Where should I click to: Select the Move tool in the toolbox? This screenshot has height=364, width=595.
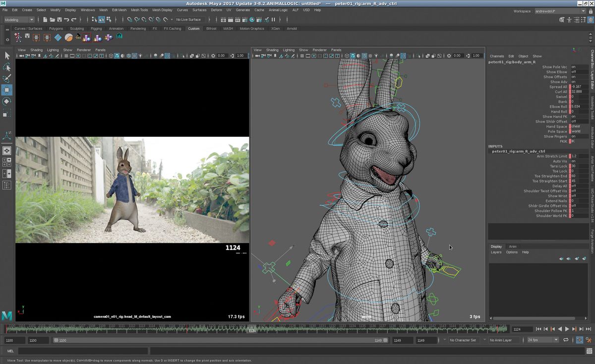[7, 90]
